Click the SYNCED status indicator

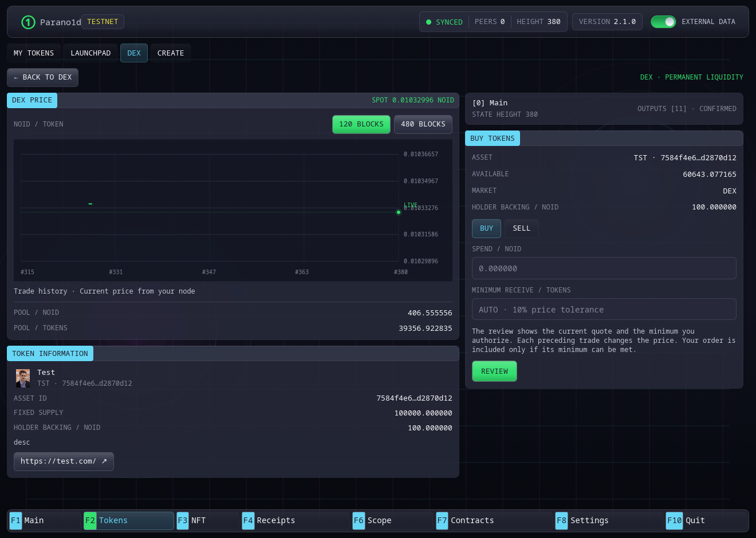tap(444, 22)
